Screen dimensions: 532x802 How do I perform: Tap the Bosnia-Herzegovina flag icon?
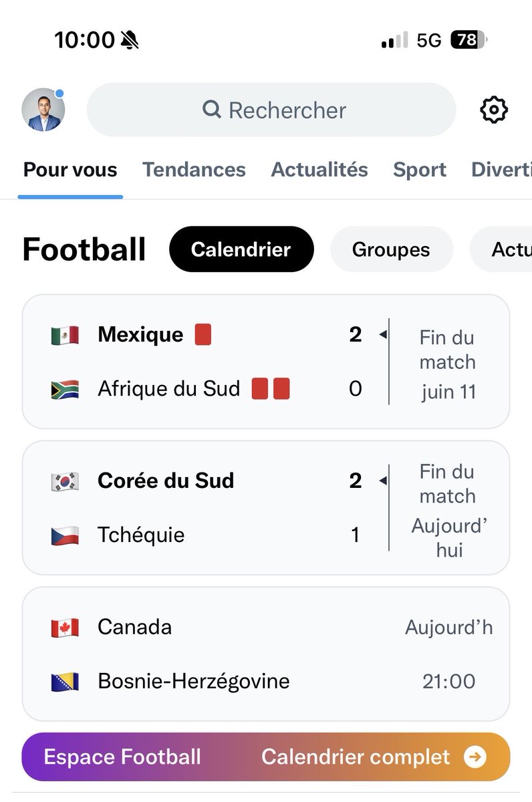coord(65,682)
